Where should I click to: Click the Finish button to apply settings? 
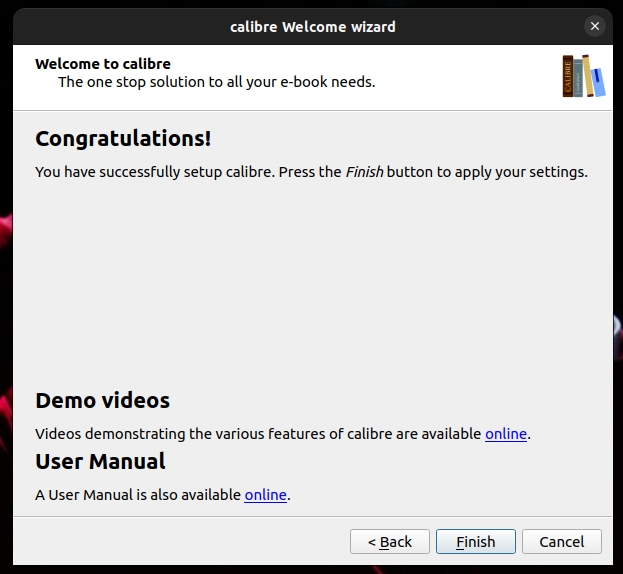[x=476, y=541]
